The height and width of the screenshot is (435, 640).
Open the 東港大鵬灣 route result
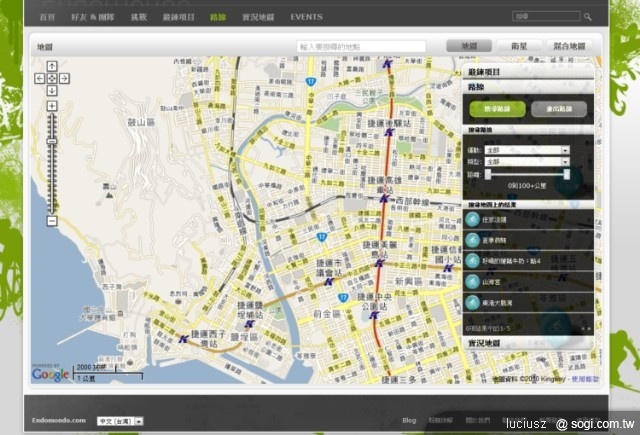pos(528,303)
